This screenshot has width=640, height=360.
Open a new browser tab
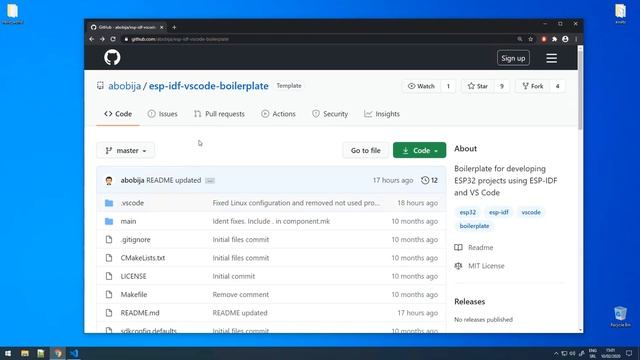pyautogui.click(x=174, y=27)
